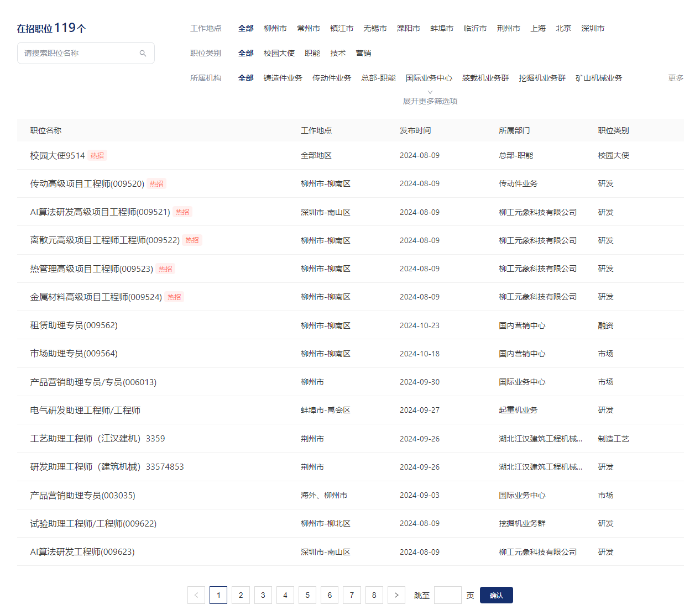The image size is (700, 610).
Task: Filter organization by 挖掘机业务群
Action: pyautogui.click(x=542, y=78)
